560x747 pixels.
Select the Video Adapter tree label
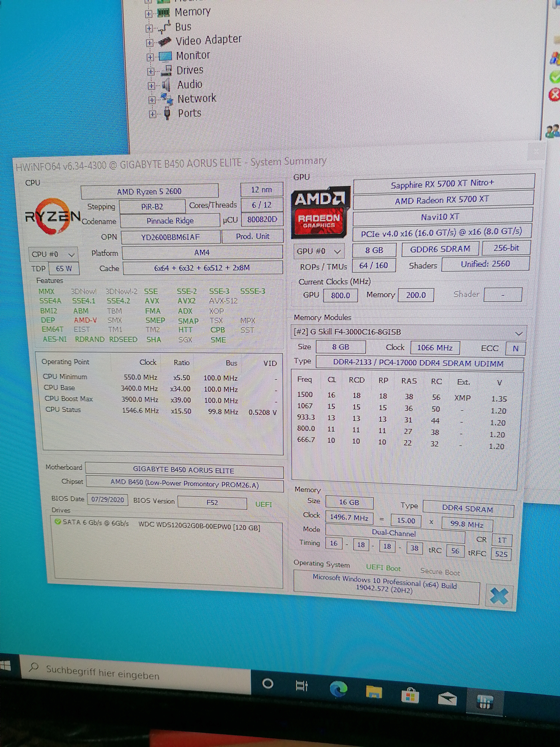tap(209, 40)
